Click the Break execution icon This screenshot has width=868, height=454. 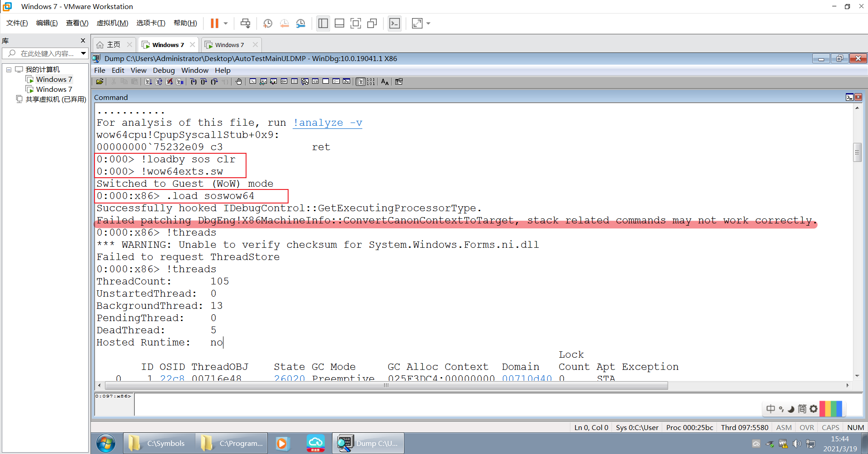pyautogui.click(x=180, y=82)
